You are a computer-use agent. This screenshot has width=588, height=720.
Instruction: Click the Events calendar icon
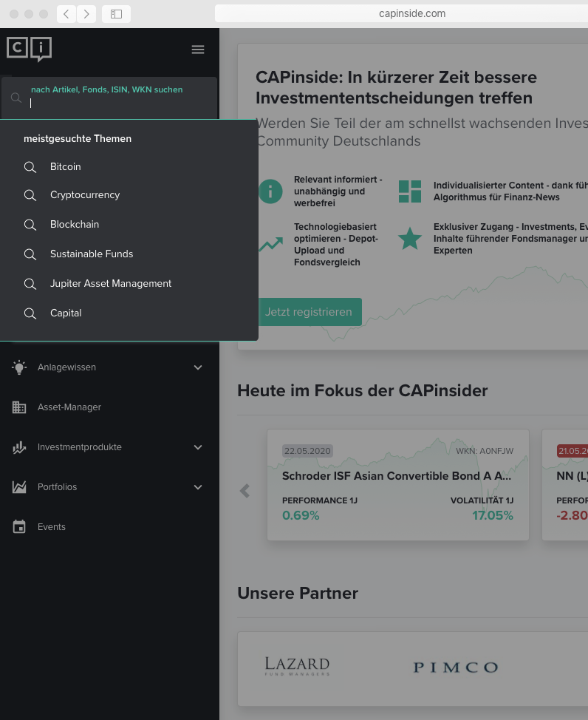[x=19, y=527]
